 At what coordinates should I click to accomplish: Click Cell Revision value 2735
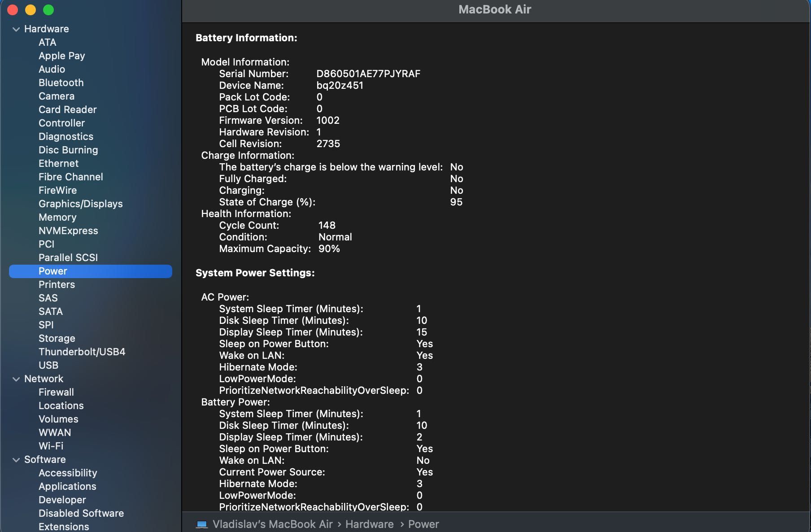(328, 144)
